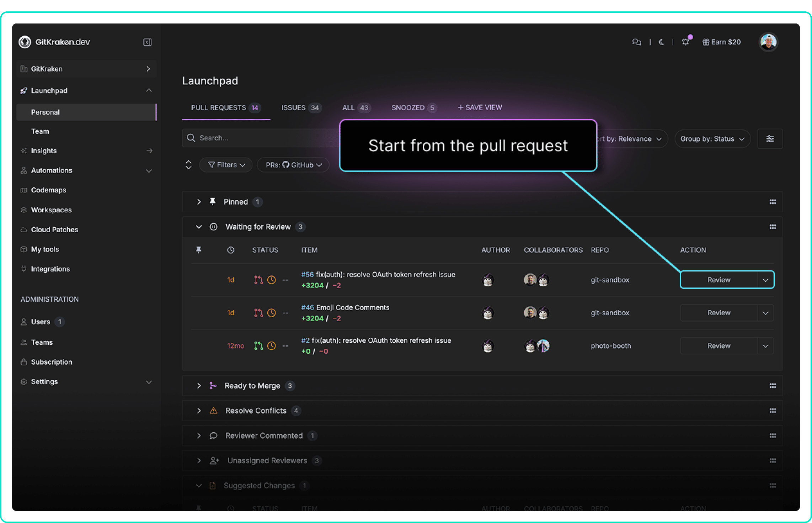Open Review dropdown arrow for PR #2
The height and width of the screenshot is (523, 812).
pos(765,346)
